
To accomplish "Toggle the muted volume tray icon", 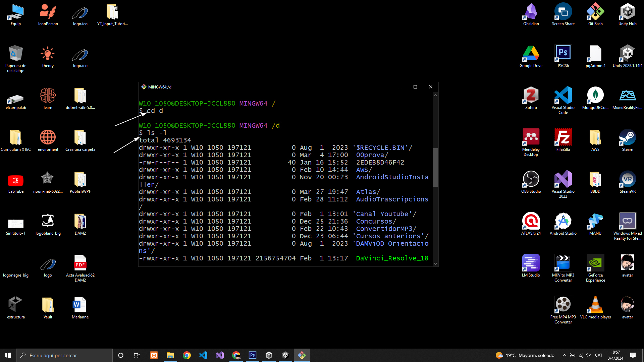I will 588,355.
